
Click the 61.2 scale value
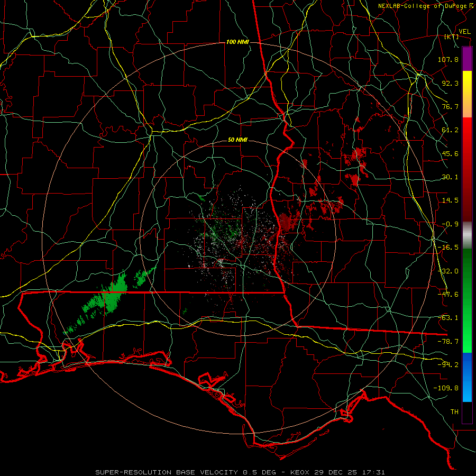tap(450, 130)
